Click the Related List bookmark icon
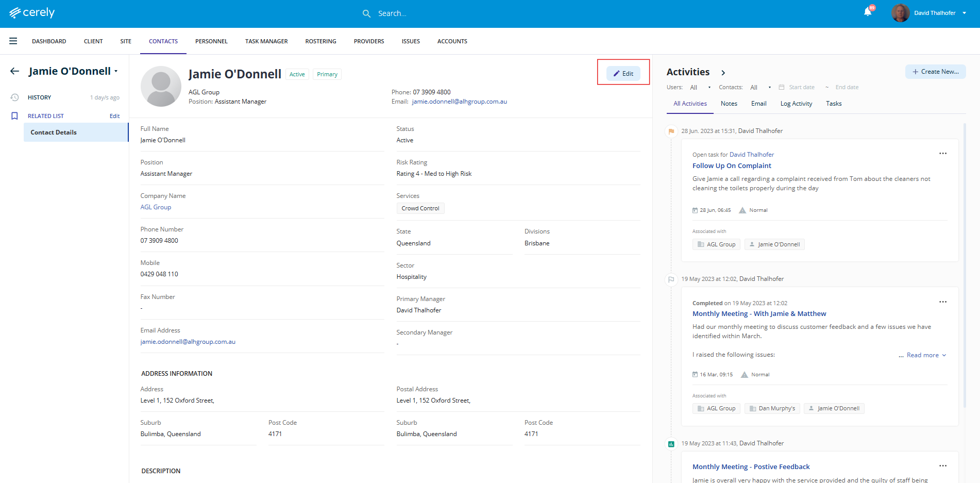980x483 pixels. [x=15, y=116]
